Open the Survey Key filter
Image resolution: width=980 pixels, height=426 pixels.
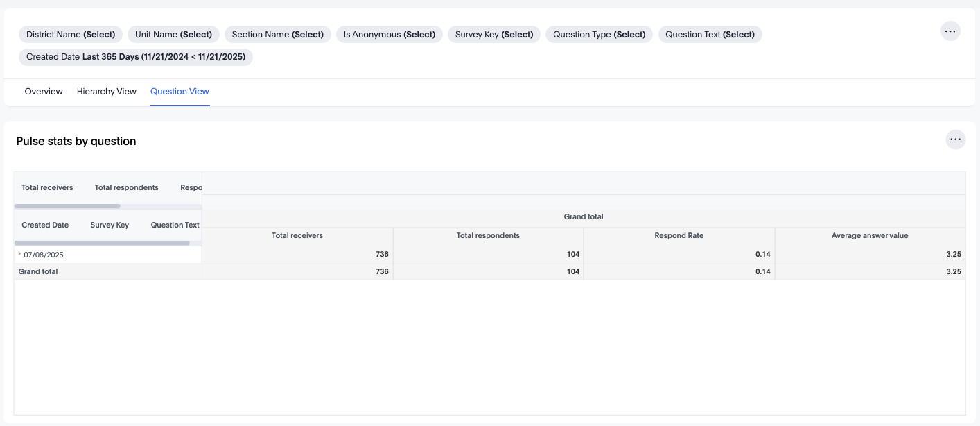[494, 34]
